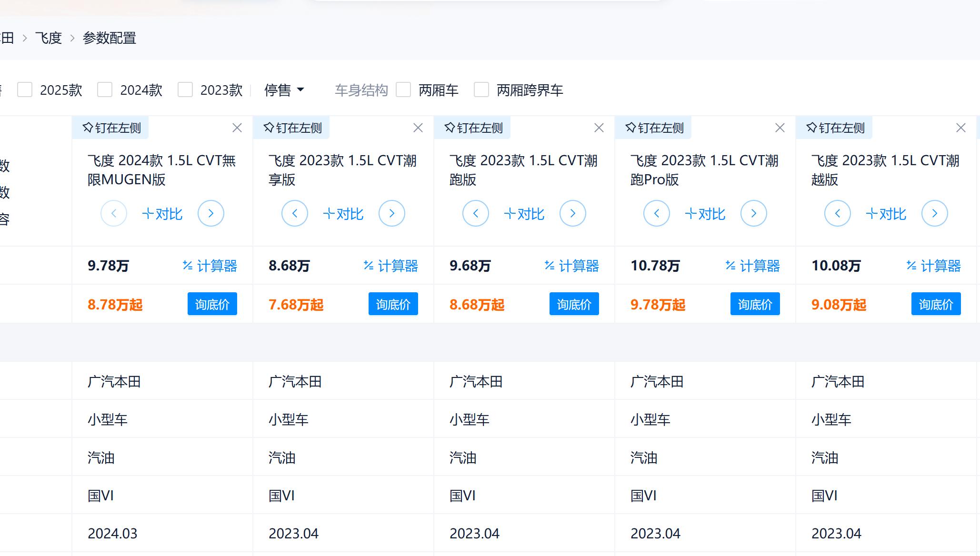The image size is (980, 556).
Task: Pin the 潮跑Pro版 column to left
Action: [x=653, y=127]
